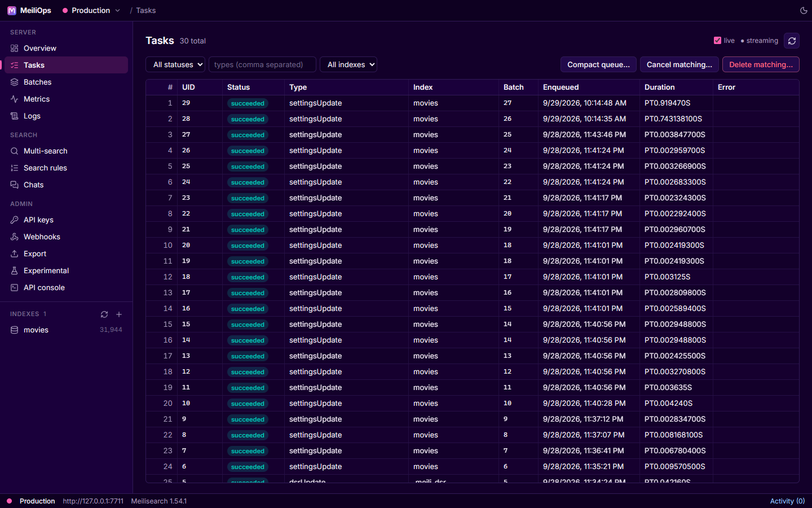812x508 pixels.
Task: Click the Meilisearch 1.54.1 version text
Action: click(x=159, y=501)
